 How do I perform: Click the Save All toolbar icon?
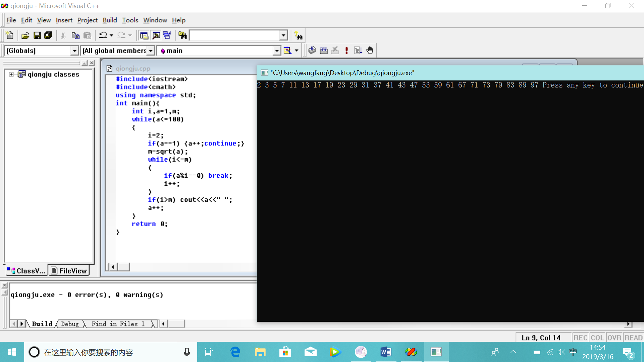(48, 36)
